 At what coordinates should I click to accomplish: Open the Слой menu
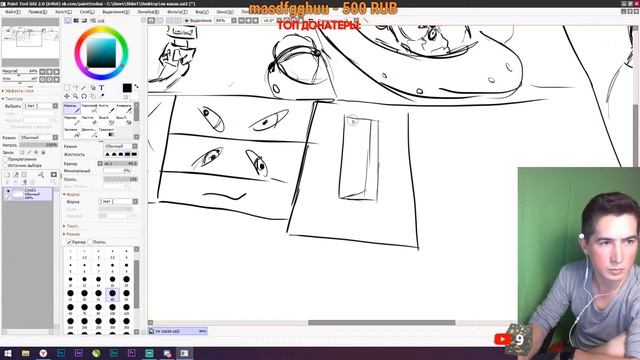click(x=87, y=12)
